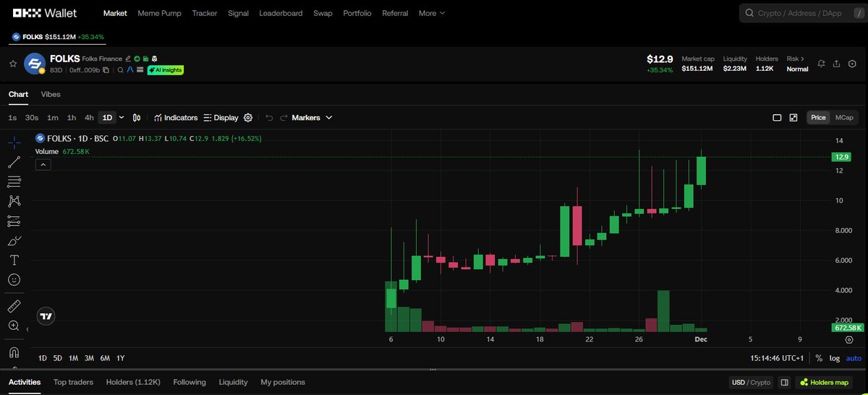The image size is (868, 395).
Task: Open the Tracker page
Action: [205, 13]
